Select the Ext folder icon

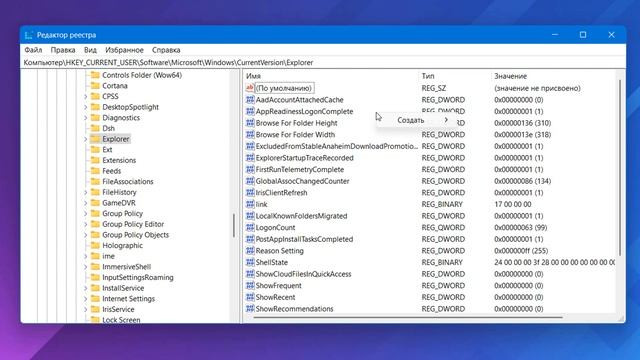(95, 149)
